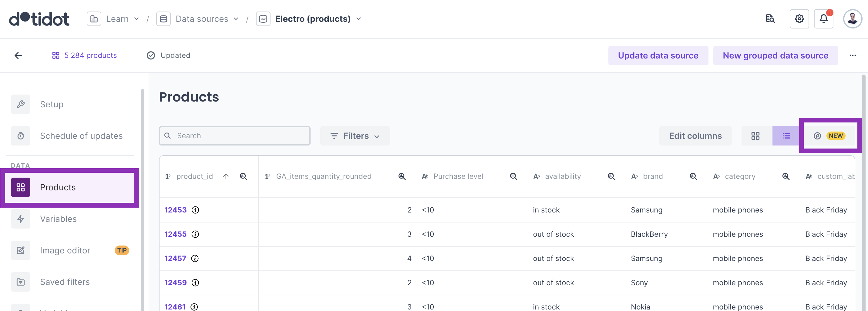Click the notification bell icon
The image size is (868, 311).
tap(823, 19)
